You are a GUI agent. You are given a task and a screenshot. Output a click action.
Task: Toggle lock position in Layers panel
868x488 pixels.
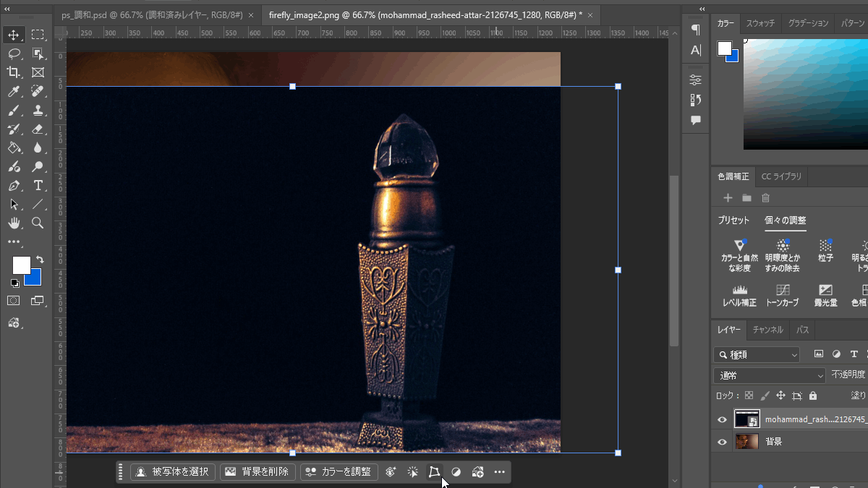click(x=780, y=395)
